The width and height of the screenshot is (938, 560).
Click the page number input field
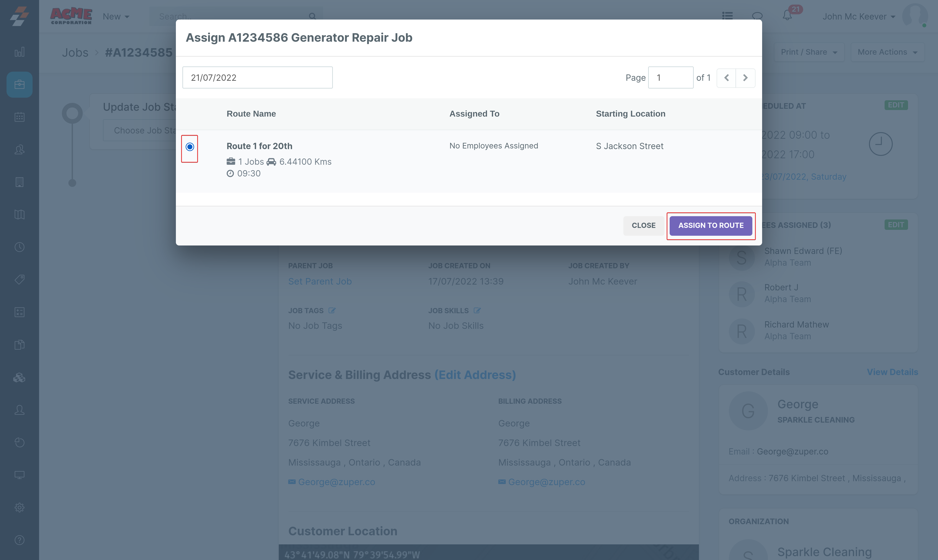tap(670, 78)
